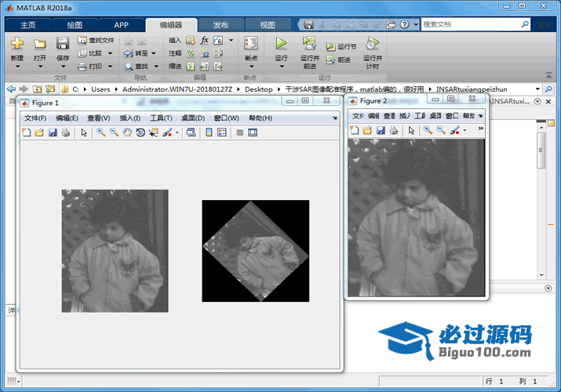The image size is (561, 392).
Task: Click the browse for folder icon
Action: point(50,89)
